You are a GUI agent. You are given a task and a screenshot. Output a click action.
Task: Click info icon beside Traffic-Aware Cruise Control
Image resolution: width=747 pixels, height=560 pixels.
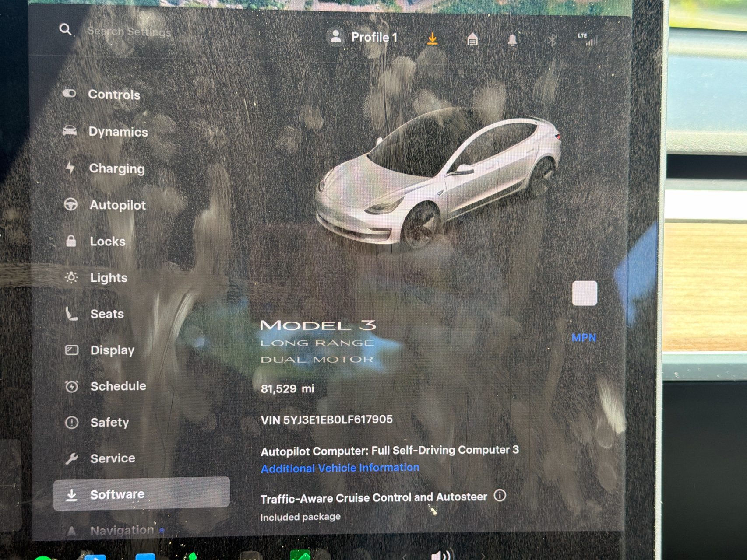[x=500, y=496]
